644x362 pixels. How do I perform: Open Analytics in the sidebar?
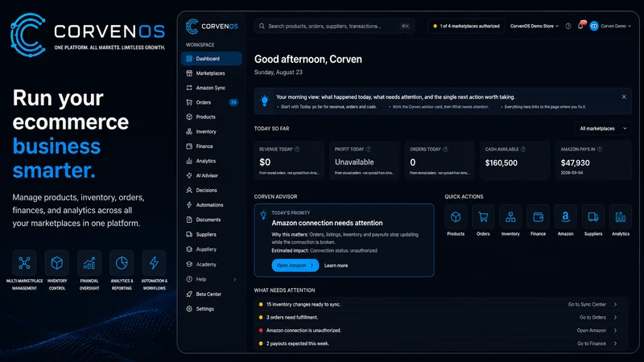(x=212, y=162)
